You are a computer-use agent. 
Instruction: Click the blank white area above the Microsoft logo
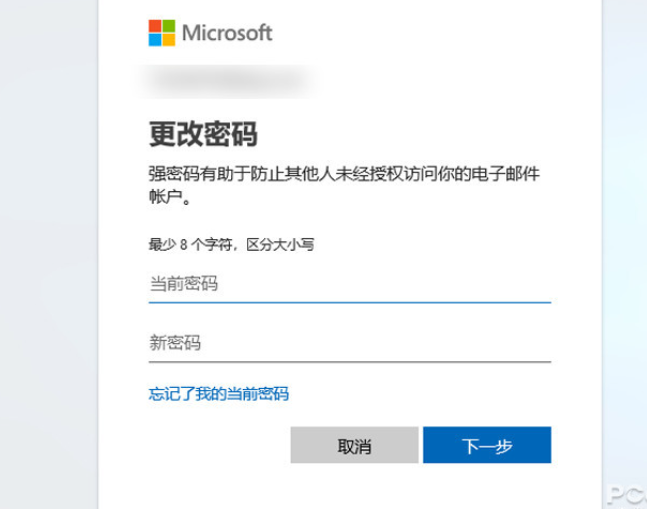(x=349, y=8)
